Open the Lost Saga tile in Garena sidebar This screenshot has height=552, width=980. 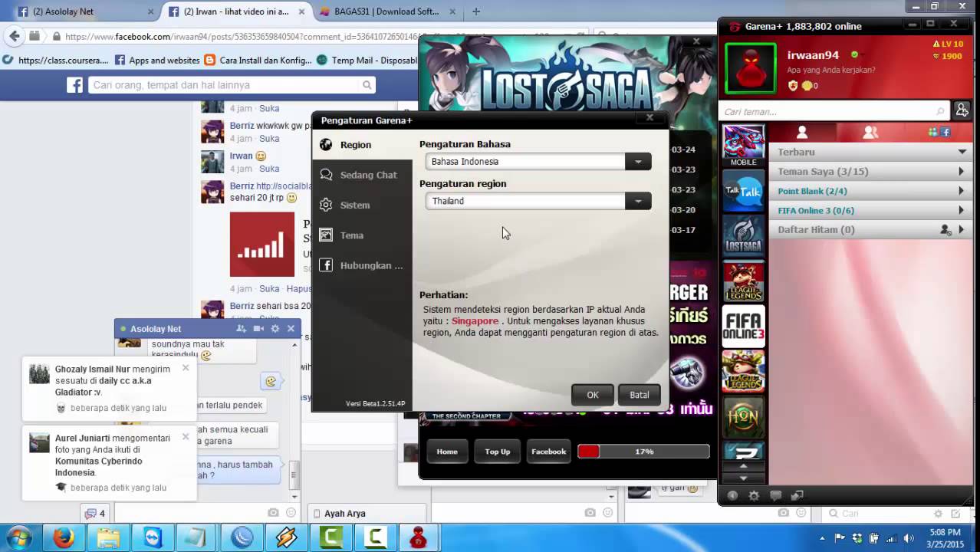(x=743, y=236)
